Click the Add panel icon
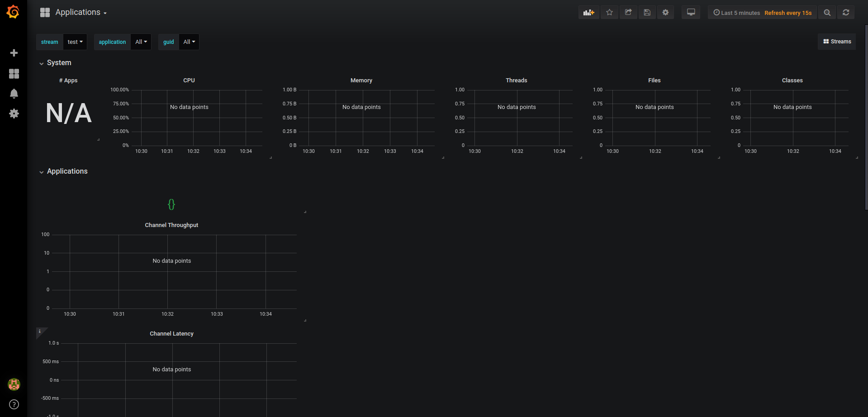Image resolution: width=868 pixels, height=417 pixels. coord(588,12)
